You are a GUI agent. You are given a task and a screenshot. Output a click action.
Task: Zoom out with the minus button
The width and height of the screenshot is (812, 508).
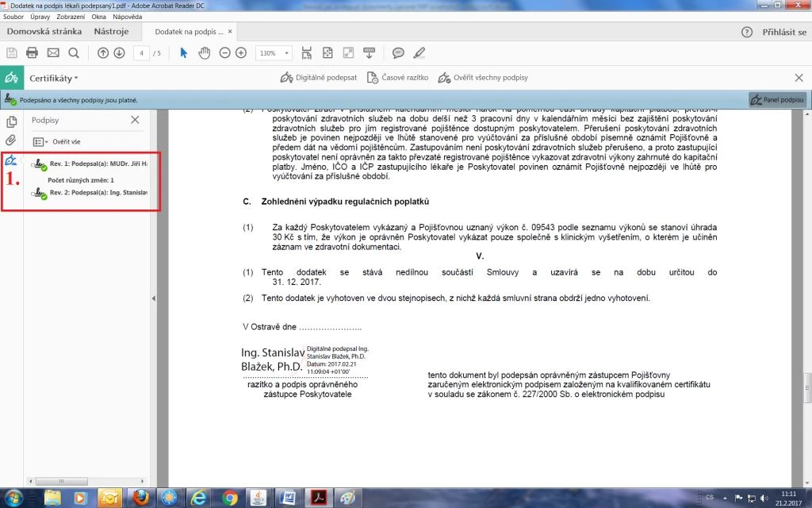pyautogui.click(x=224, y=53)
